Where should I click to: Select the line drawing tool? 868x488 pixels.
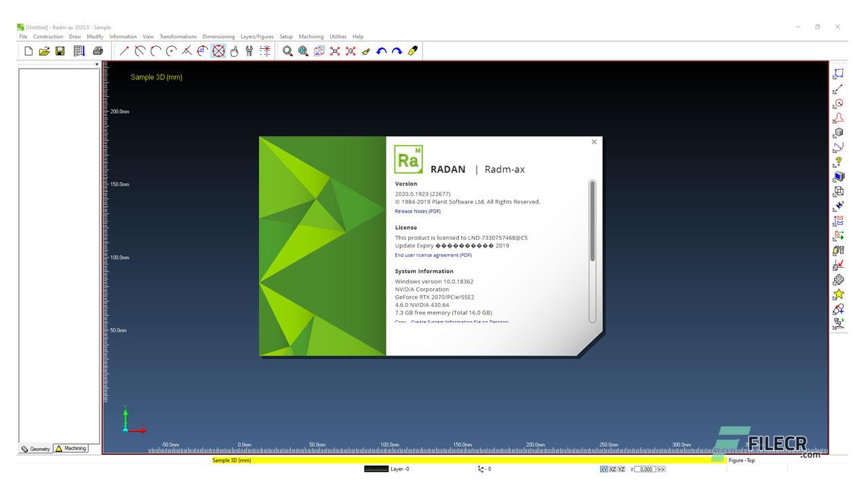(x=125, y=51)
